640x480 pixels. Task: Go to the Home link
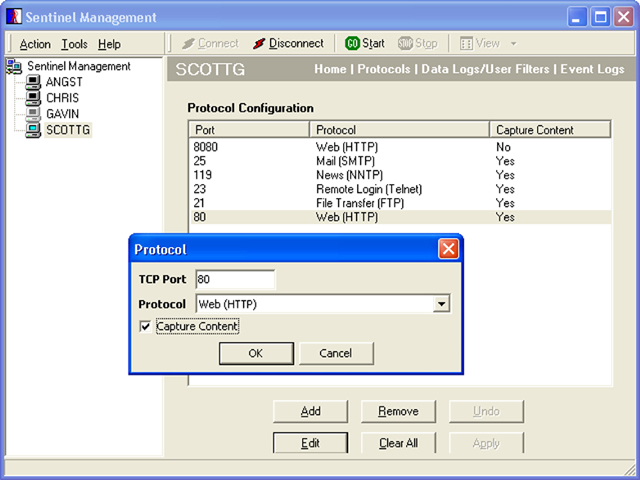pyautogui.click(x=330, y=69)
